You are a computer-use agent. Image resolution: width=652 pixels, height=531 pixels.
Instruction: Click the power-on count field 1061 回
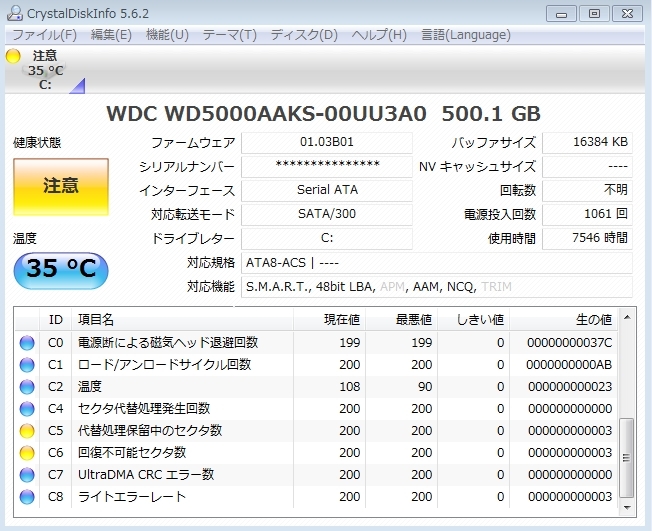(588, 214)
